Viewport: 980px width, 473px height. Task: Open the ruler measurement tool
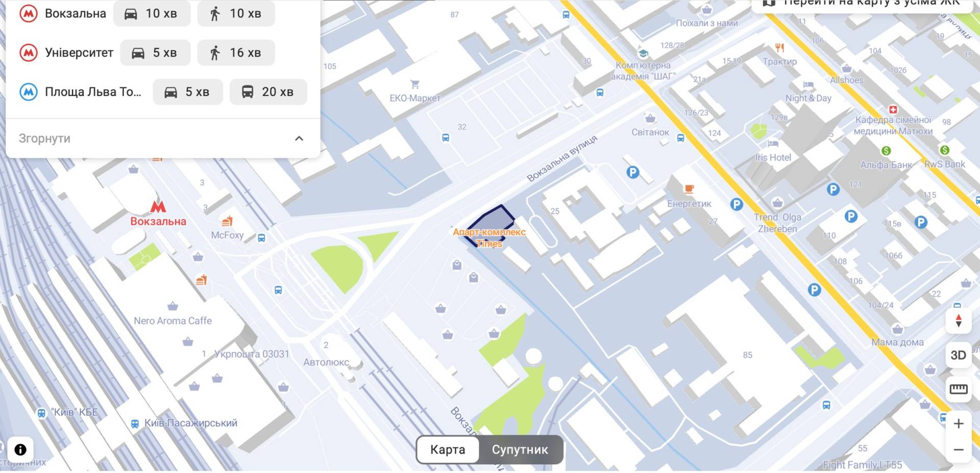[958, 389]
